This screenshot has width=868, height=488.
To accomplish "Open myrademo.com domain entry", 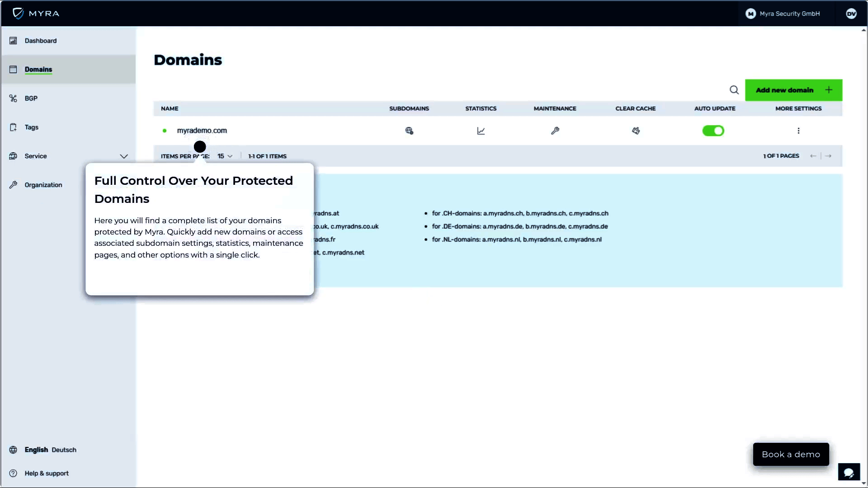I will [x=202, y=131].
